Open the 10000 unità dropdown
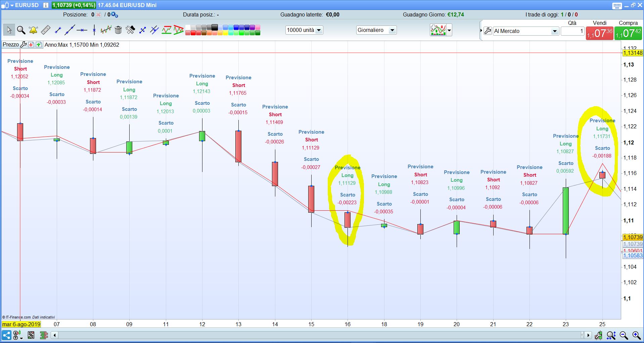Image resolution: width=644 pixels, height=343 pixels. pyautogui.click(x=304, y=30)
